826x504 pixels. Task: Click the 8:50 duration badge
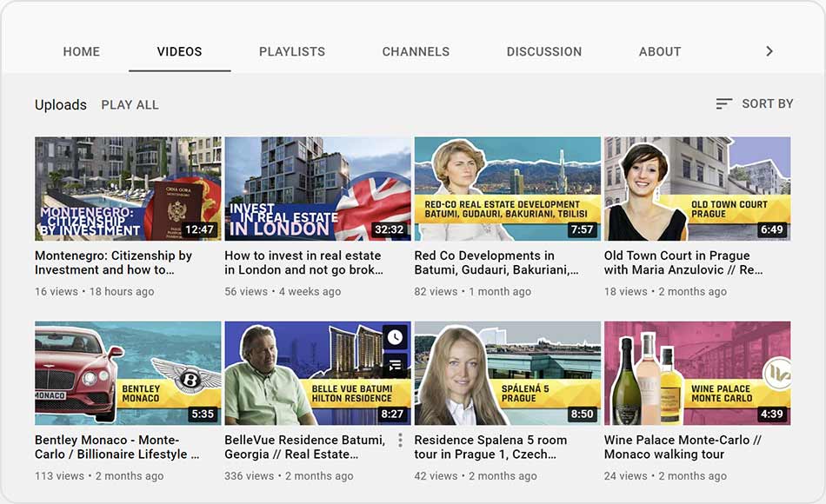[x=582, y=414]
